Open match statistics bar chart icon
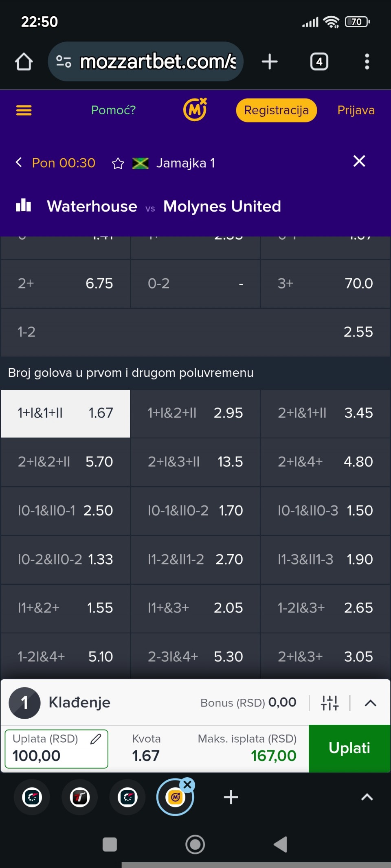Image resolution: width=391 pixels, height=868 pixels. [x=23, y=206]
